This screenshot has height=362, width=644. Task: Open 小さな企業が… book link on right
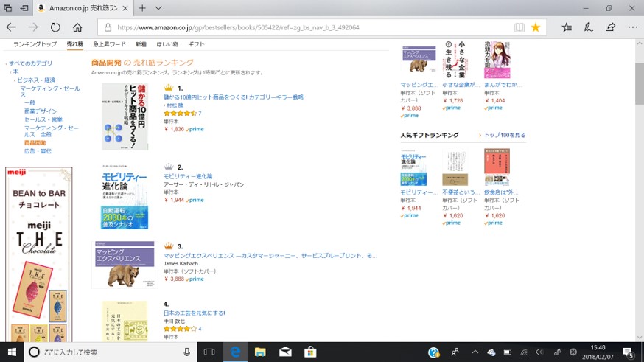(x=461, y=85)
